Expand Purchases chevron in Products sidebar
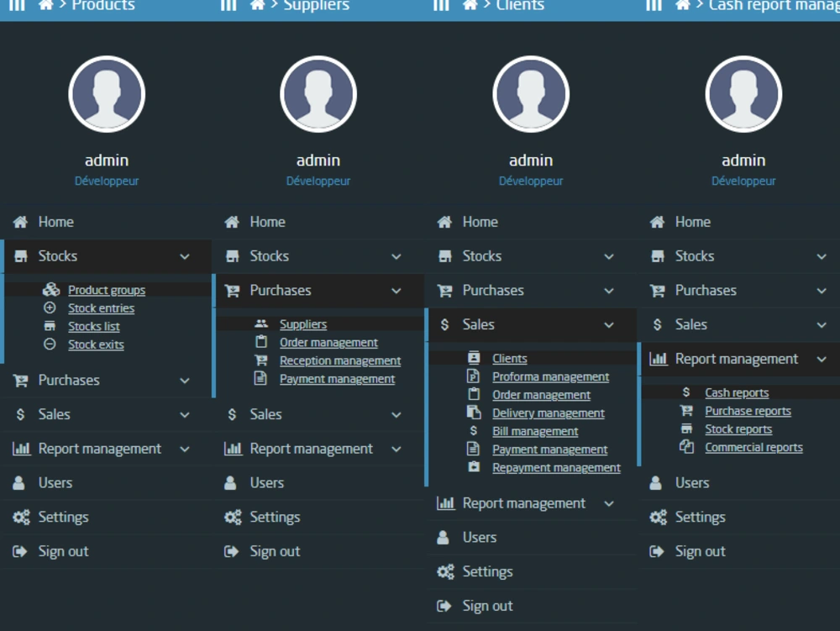This screenshot has width=840, height=631. (x=185, y=381)
